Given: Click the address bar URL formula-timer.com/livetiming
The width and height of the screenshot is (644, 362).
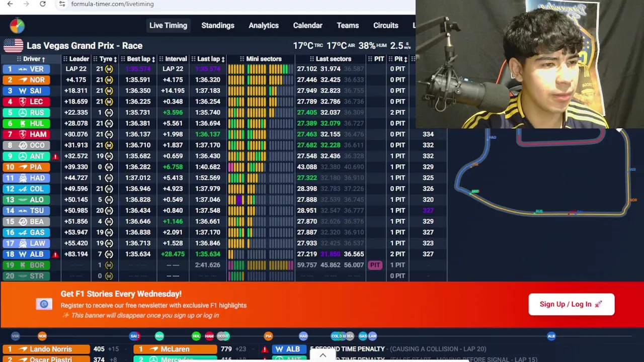Looking at the screenshot, I should (112, 4).
